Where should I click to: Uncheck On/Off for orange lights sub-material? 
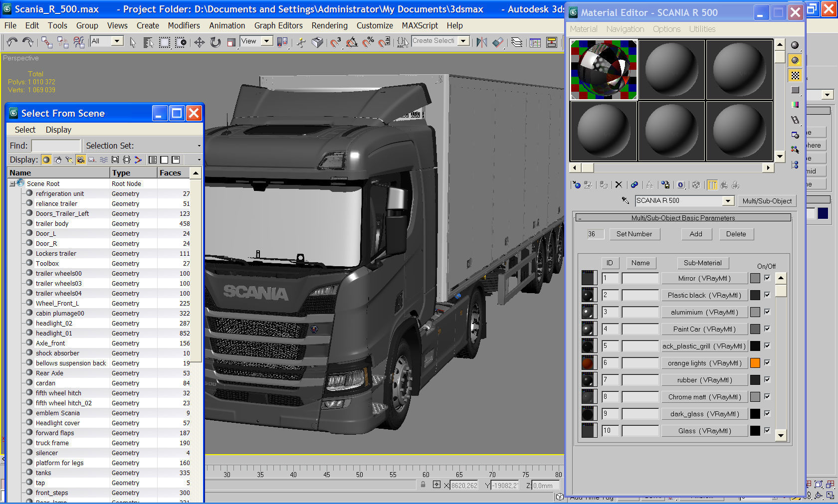pyautogui.click(x=767, y=363)
